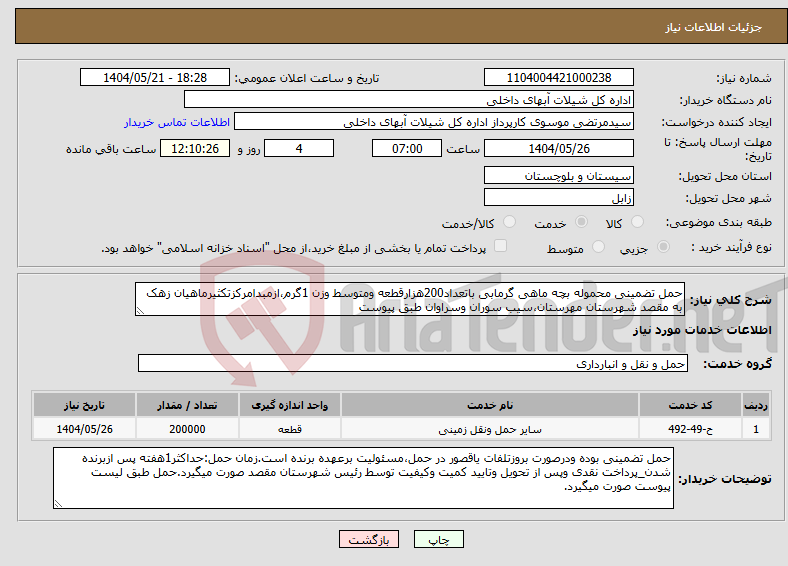Screen dimensions: 788x566
Task: Select the جزیی purchase type radio
Action: (663, 246)
